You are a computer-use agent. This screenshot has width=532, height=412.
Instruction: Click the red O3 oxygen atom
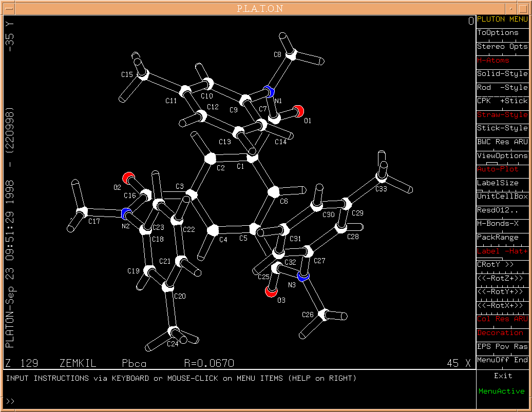(271, 292)
